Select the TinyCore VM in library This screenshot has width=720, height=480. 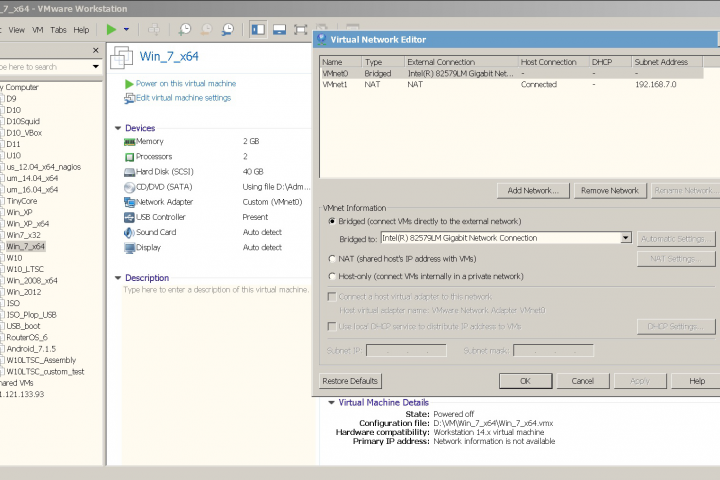[x=22, y=201]
